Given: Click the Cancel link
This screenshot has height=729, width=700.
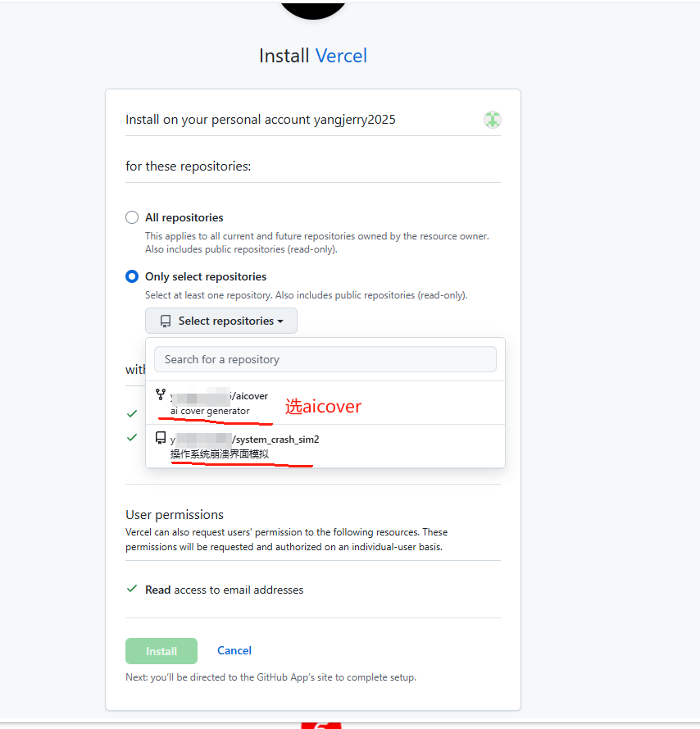Looking at the screenshot, I should pyautogui.click(x=234, y=650).
